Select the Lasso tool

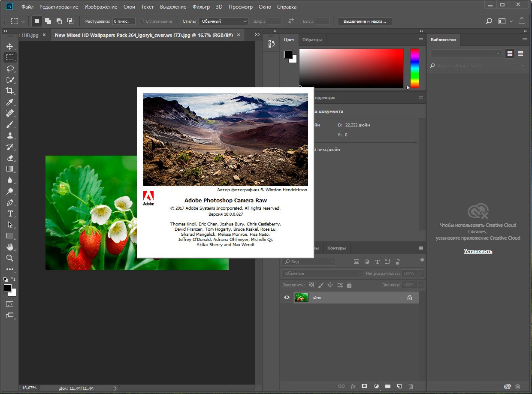pos(9,69)
